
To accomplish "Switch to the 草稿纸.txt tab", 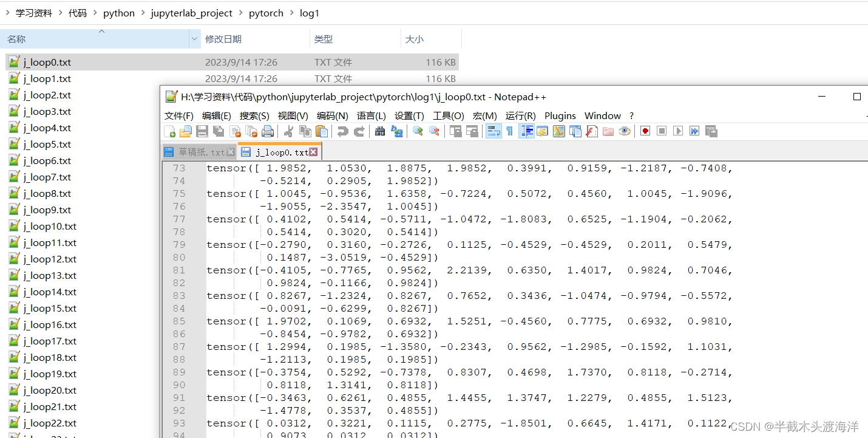I will [x=200, y=152].
